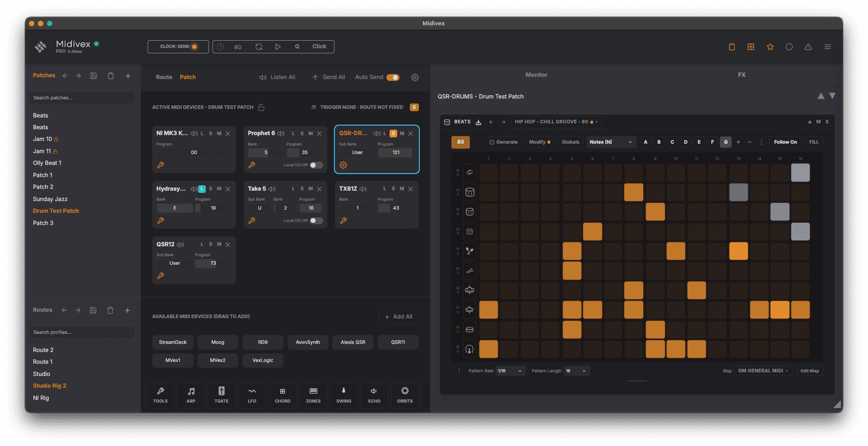Select pattern variation G
The image size is (868, 446).
tap(726, 142)
